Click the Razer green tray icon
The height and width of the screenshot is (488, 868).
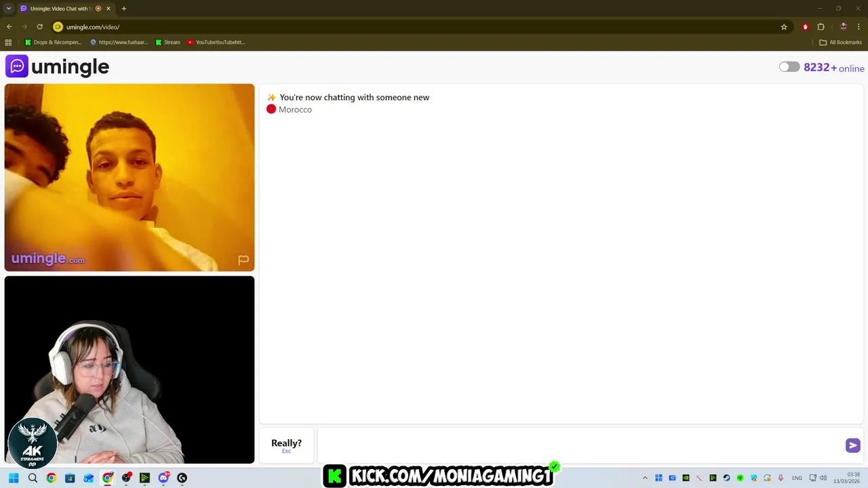point(740,478)
